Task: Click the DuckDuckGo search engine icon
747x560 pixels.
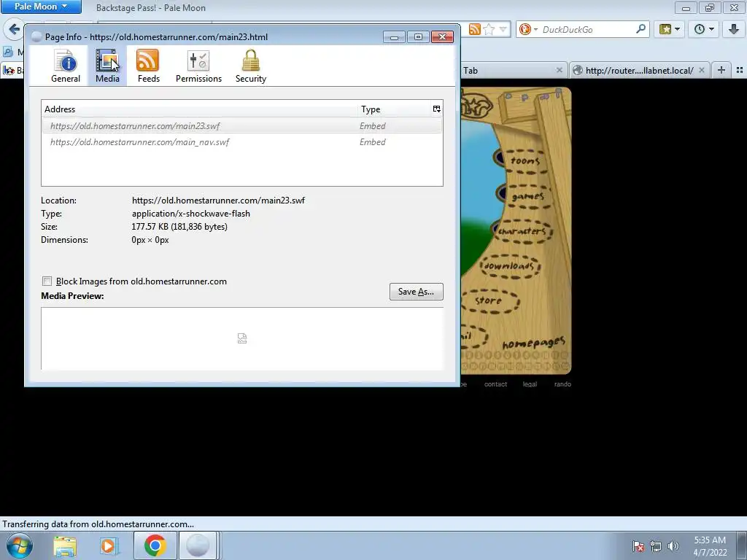Action: click(x=525, y=29)
